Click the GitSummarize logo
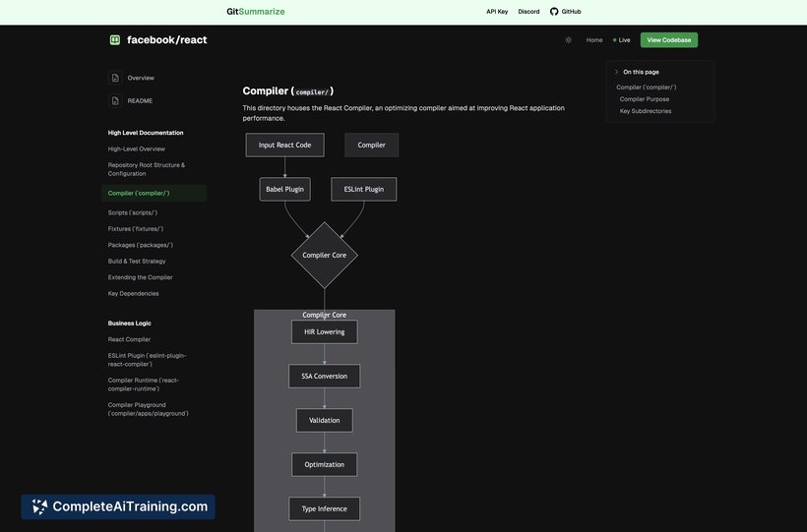This screenshot has height=532, width=807. pos(255,12)
